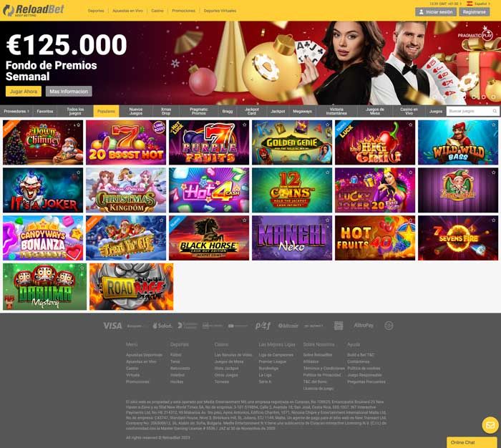Click the Registrarse button
Image resolution: width=501 pixels, height=448 pixels.
474,12
